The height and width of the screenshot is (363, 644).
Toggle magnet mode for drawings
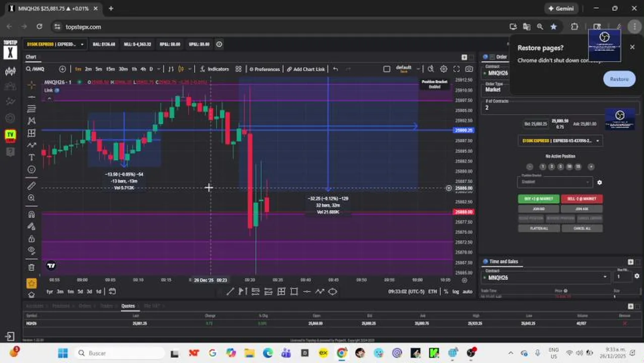tap(31, 214)
